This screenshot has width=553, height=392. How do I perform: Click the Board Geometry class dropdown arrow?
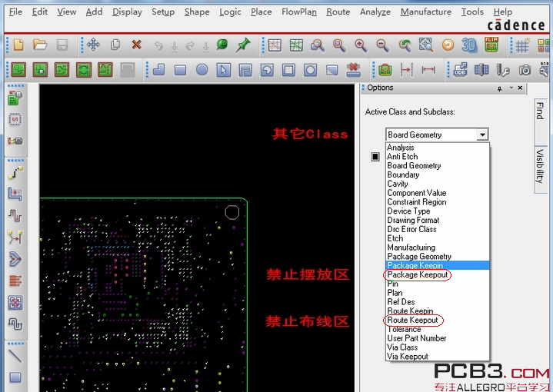pos(482,135)
